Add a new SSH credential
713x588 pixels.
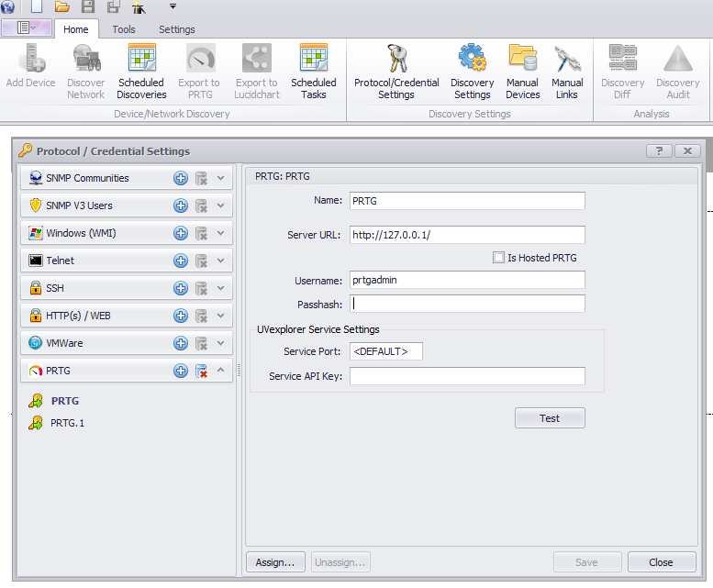coord(181,288)
